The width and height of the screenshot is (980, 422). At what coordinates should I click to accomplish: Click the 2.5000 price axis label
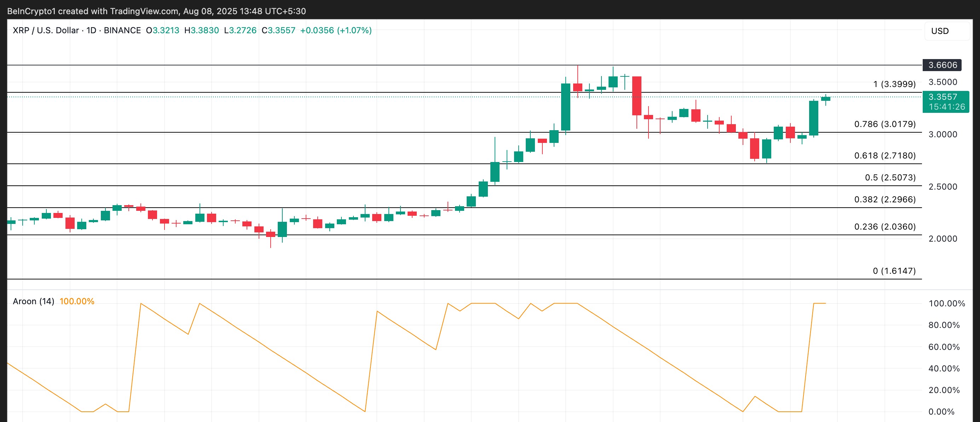943,186
